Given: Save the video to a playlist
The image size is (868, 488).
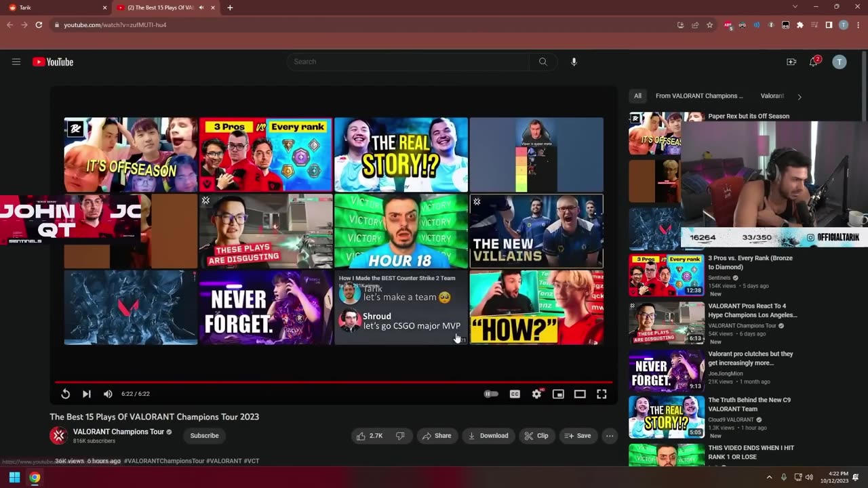Looking at the screenshot, I should pos(578,436).
